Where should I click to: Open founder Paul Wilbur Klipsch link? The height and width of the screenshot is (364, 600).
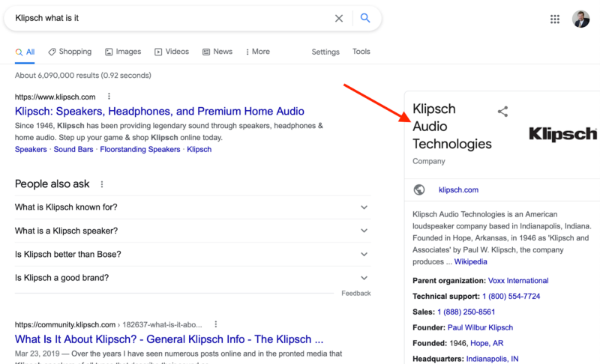pyautogui.click(x=480, y=328)
